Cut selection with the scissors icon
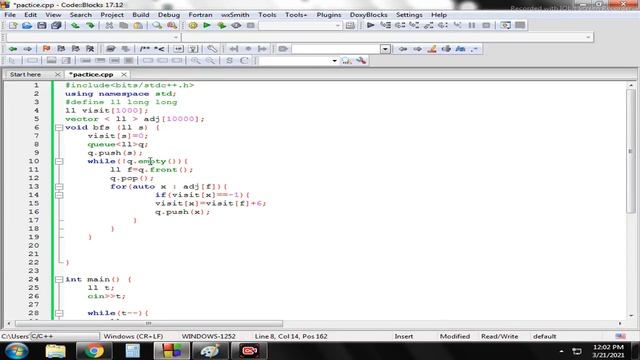This screenshot has width=640, height=360. pos(109,25)
